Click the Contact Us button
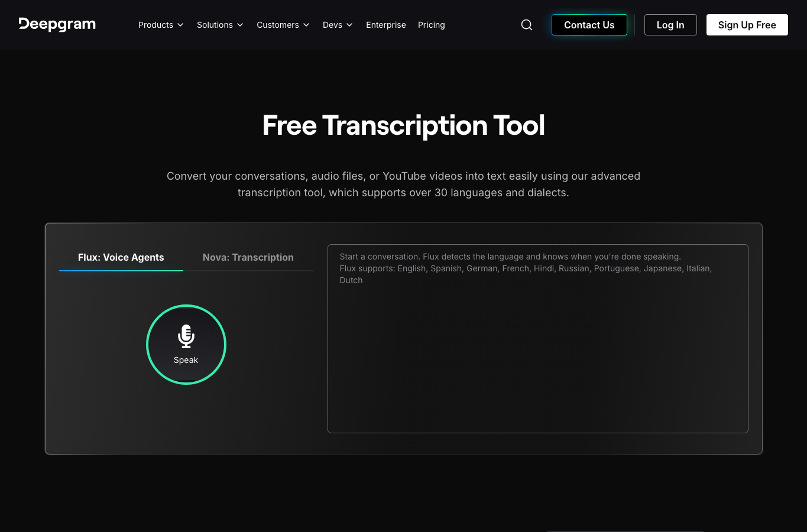The height and width of the screenshot is (532, 807). [x=589, y=25]
